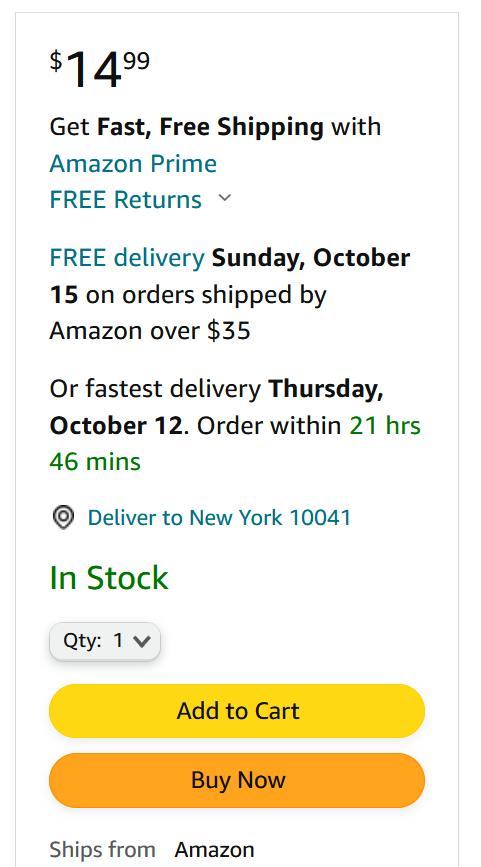Screen dimensions: 481x867
Task: Click the Amazon over $35 text
Action: coord(150,331)
